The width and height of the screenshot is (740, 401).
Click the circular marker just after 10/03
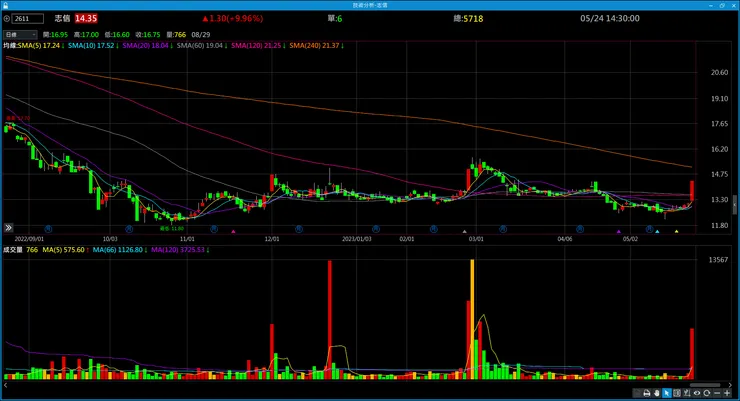pos(129,229)
